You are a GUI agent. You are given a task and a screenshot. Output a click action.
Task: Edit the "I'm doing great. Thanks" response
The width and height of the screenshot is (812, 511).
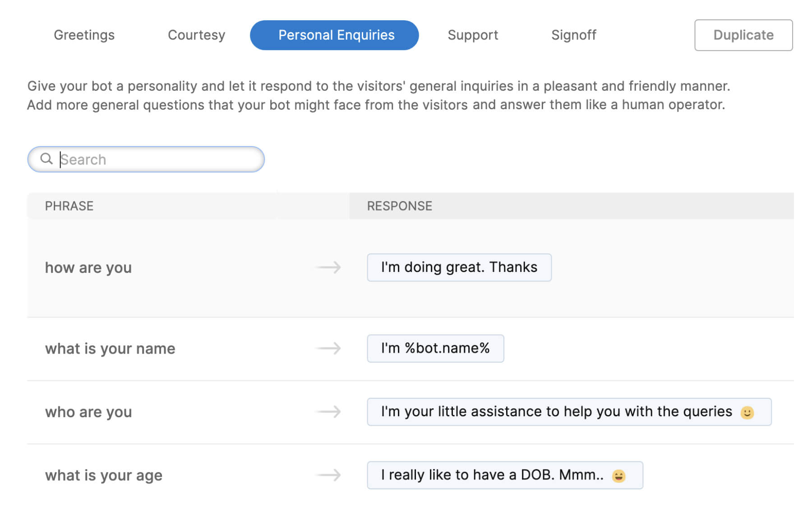459,267
